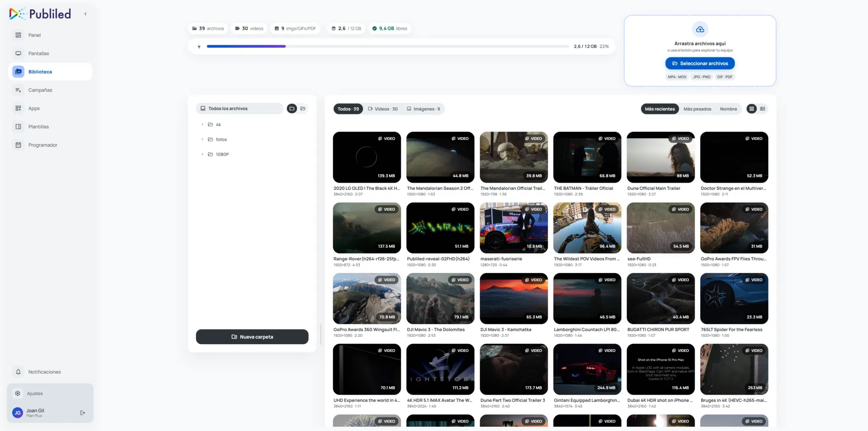This screenshot has height=431, width=868.
Task: Collapse the sidebar with the chevron arrow
Action: (85, 14)
